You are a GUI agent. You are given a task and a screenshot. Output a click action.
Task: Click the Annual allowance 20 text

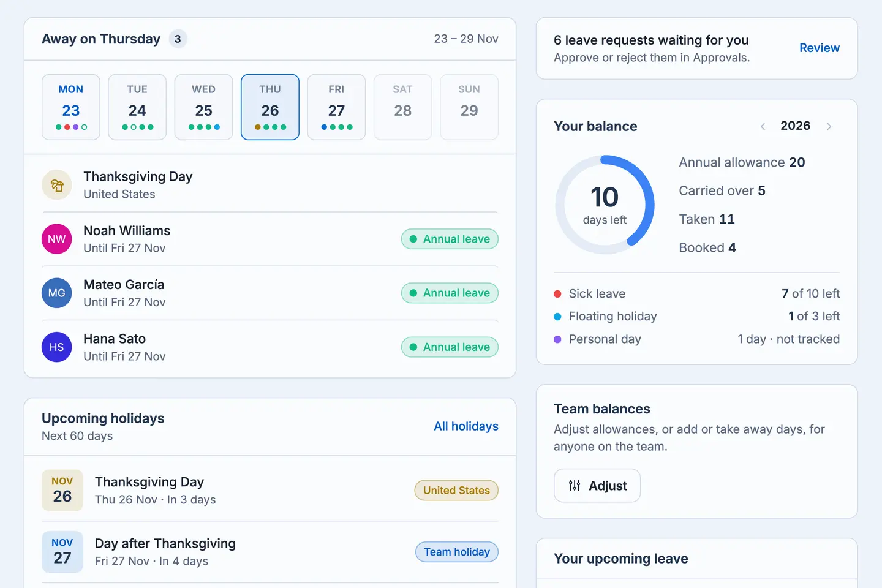[x=742, y=162]
